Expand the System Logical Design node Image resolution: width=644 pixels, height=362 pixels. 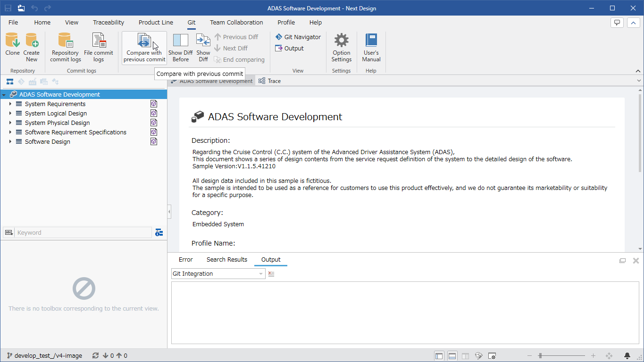coord(10,113)
